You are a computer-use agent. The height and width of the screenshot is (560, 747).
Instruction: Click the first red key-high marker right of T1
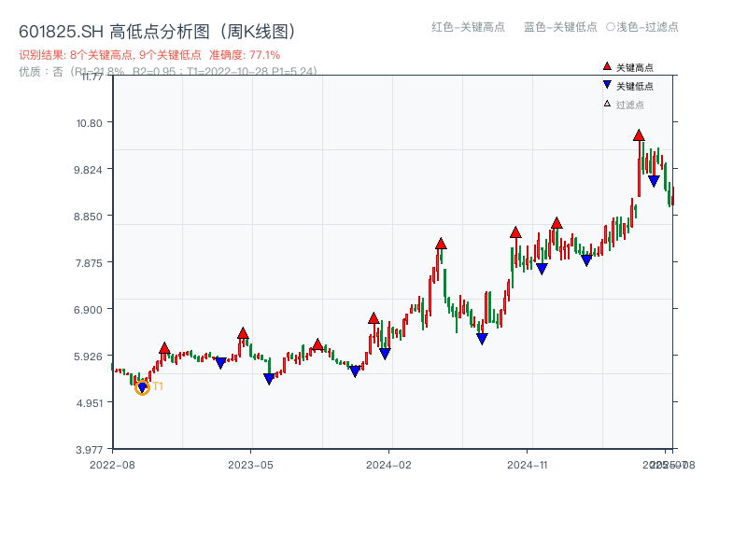tap(164, 348)
